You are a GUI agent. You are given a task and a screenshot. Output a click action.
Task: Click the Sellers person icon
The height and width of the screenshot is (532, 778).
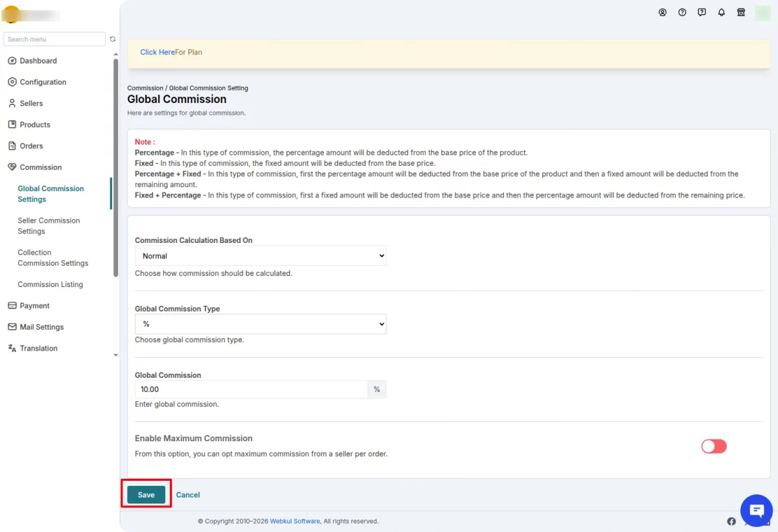pos(12,104)
